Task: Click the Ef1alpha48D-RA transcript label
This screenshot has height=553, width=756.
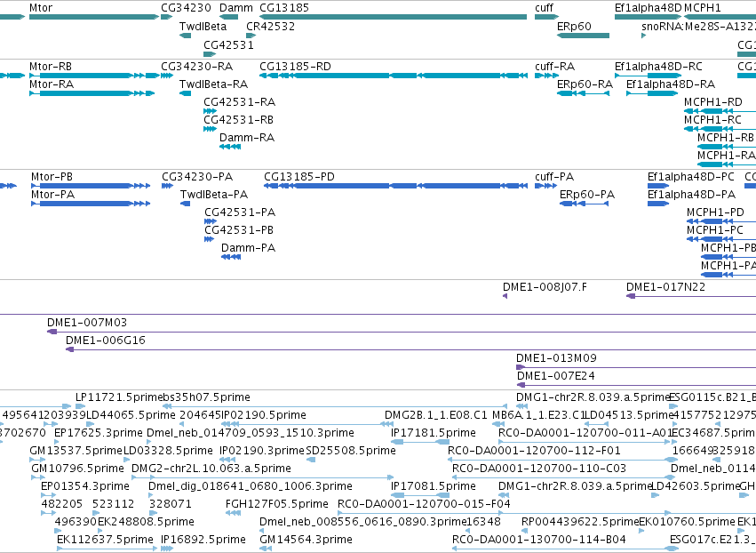Action: (x=671, y=84)
